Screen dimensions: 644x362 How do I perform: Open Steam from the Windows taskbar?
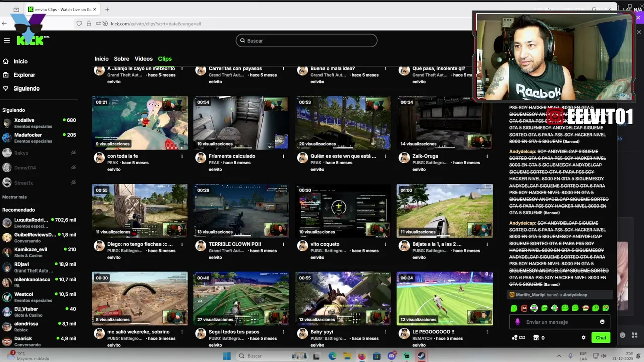tap(421, 356)
